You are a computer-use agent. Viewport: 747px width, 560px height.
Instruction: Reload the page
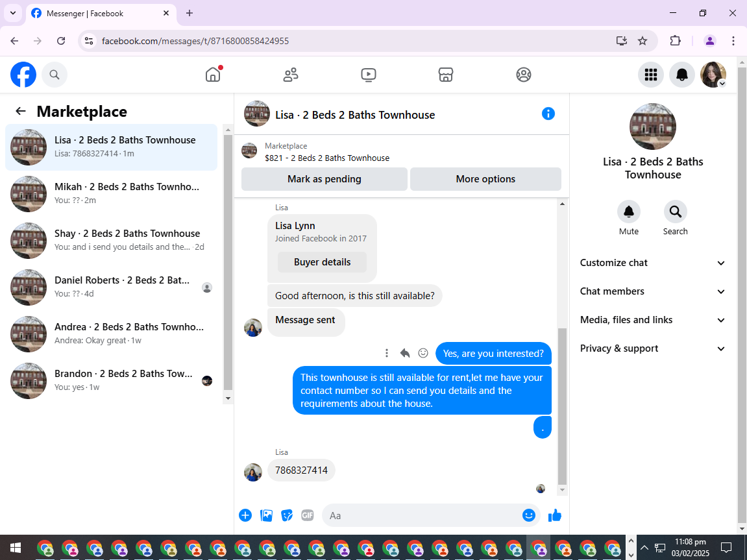click(61, 41)
